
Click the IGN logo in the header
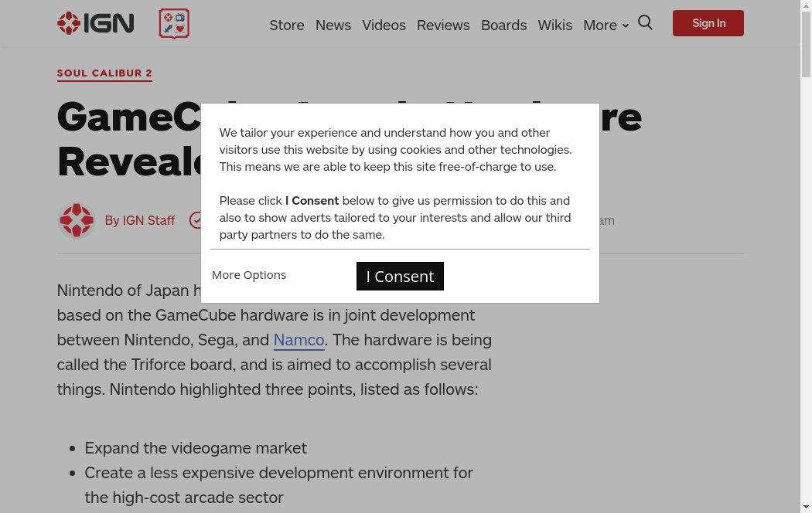[x=95, y=23]
